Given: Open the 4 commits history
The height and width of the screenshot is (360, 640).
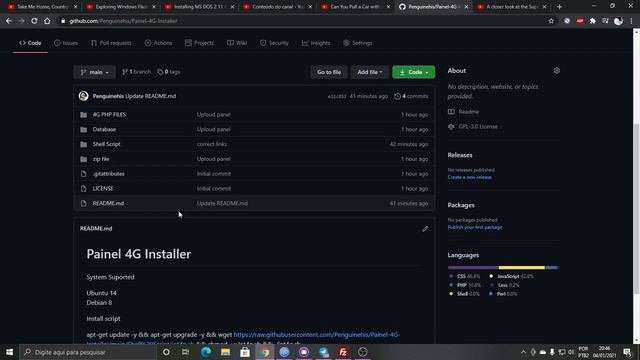Looking at the screenshot, I should pos(411,96).
